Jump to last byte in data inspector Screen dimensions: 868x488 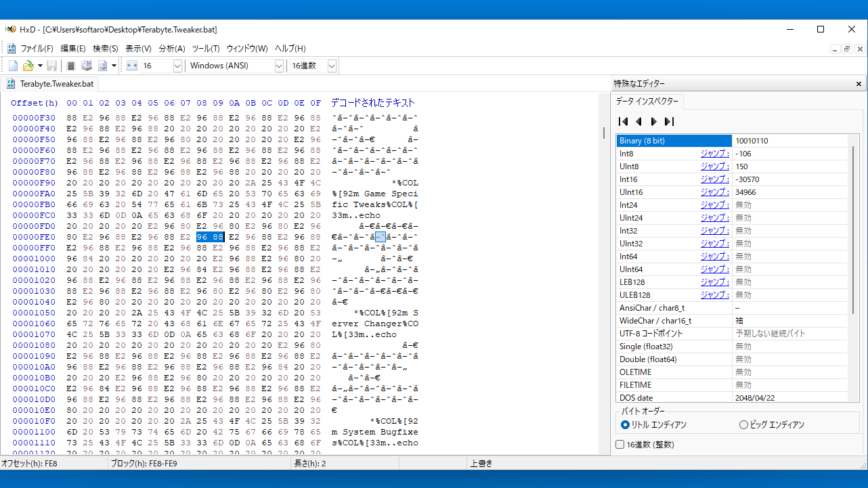coord(669,121)
